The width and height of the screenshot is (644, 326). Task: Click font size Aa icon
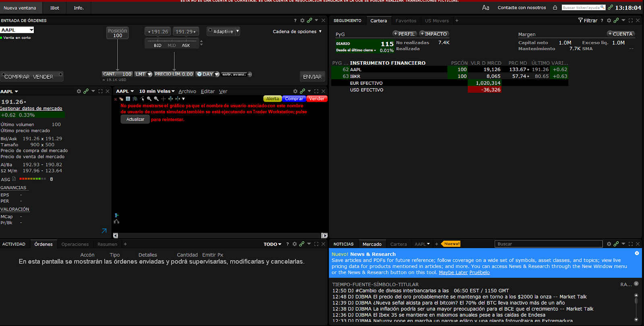(x=486, y=8)
